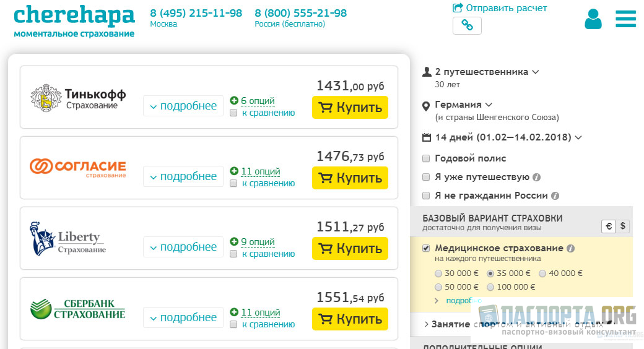Click plus icon for Сбербанк 11 опций
The width and height of the screenshot is (644, 349).
[234, 312]
